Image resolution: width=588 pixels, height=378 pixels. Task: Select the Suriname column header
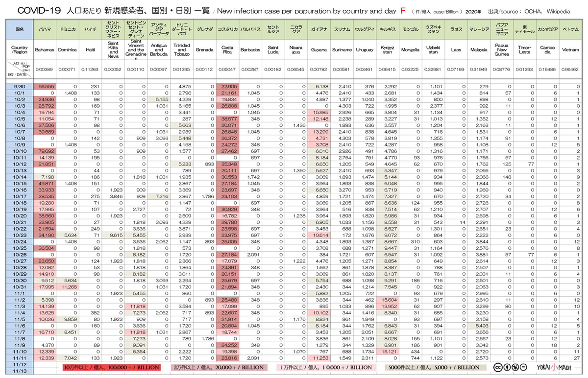pyautogui.click(x=341, y=50)
